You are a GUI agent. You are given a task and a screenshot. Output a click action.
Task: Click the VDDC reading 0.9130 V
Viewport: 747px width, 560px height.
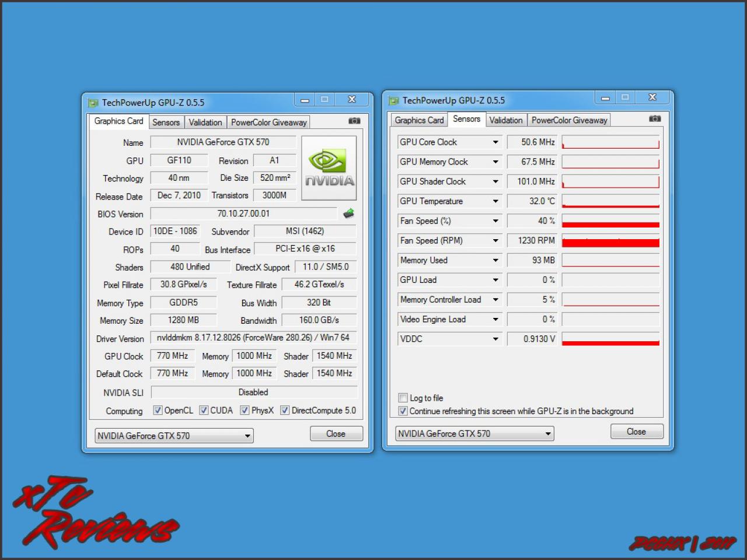[532, 339]
